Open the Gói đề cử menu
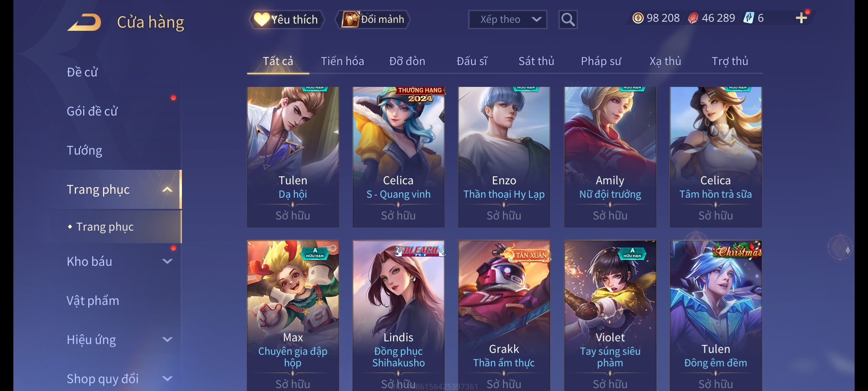This screenshot has width=868, height=391. click(x=92, y=111)
